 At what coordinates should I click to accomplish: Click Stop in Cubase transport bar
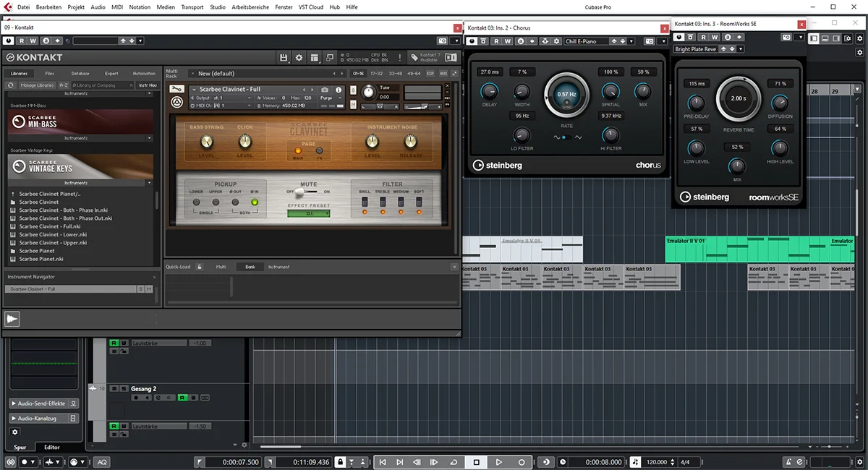pos(476,462)
